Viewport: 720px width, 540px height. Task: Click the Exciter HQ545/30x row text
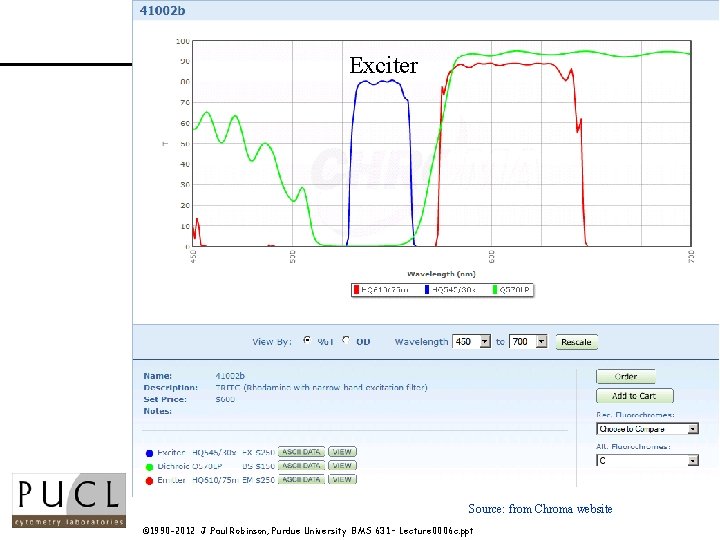[x=216, y=452]
